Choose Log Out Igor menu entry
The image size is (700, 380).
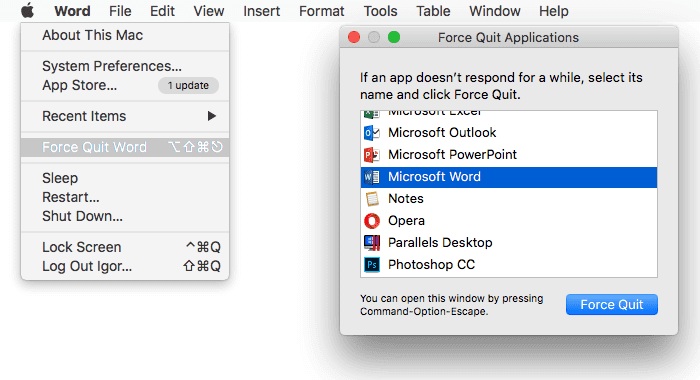[x=125, y=266]
